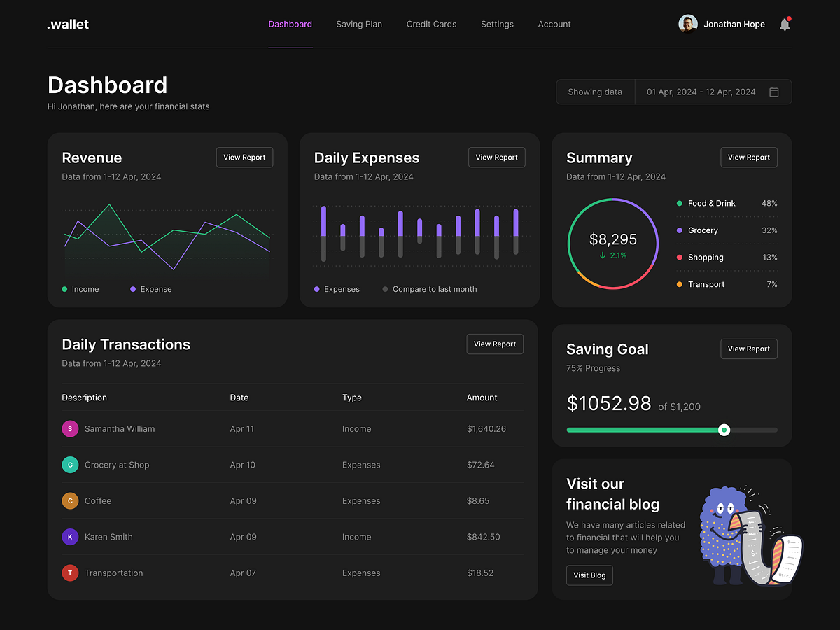Expand the Expenses legend in Daily Expenses
This screenshot has width=840, height=630.
click(337, 289)
